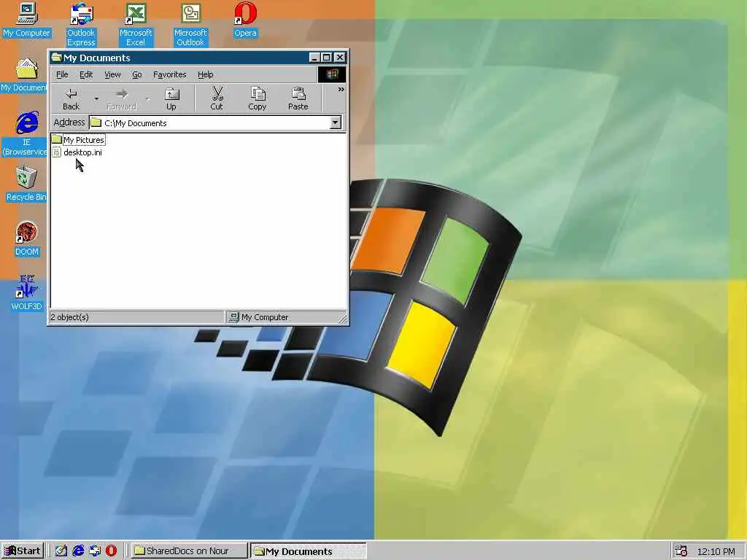
Task: Open the Back history dropdown arrow
Action: (96, 99)
